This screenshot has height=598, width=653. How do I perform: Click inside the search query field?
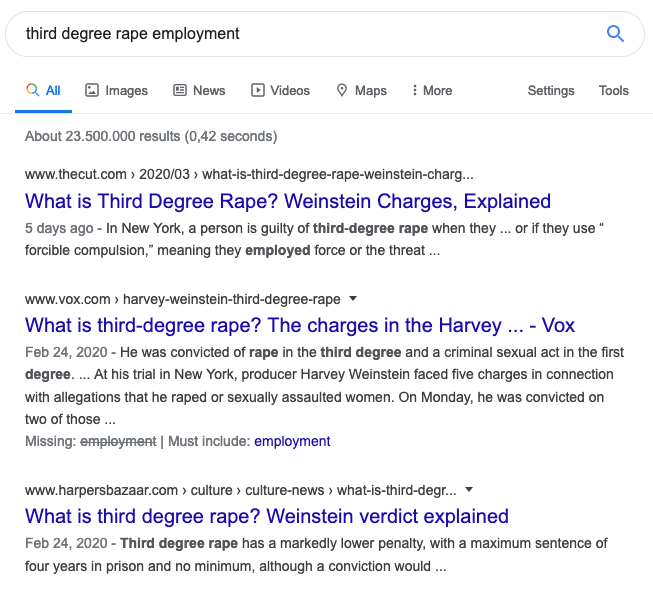[x=300, y=34]
